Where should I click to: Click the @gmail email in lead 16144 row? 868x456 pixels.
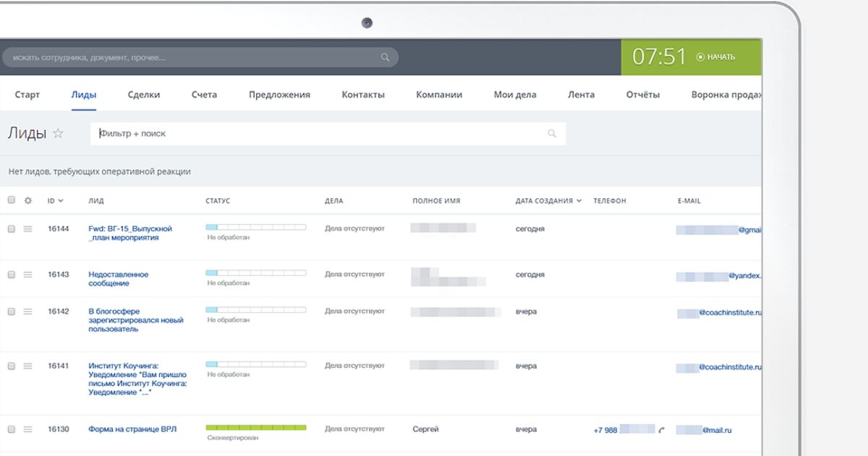click(x=719, y=229)
